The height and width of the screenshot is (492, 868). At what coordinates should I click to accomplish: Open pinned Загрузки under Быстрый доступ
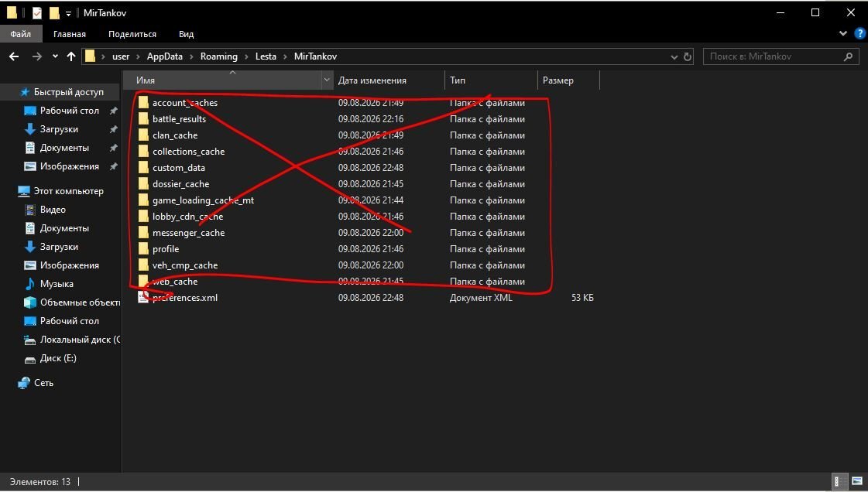click(59, 129)
